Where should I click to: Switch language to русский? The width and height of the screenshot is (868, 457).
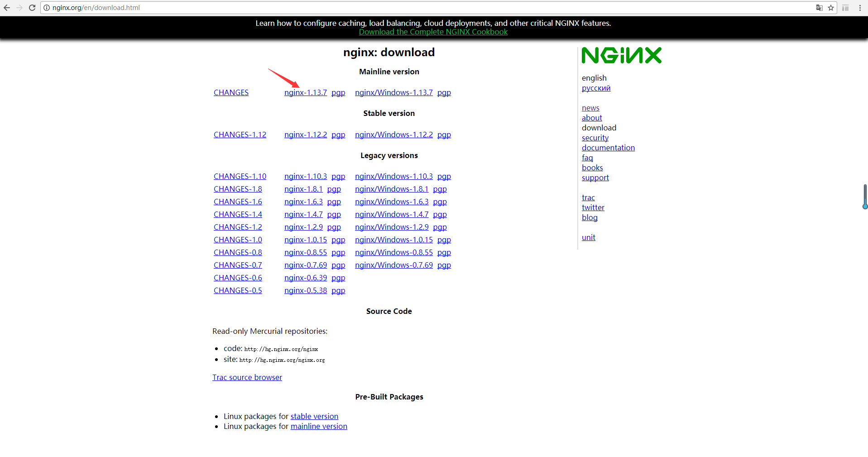(596, 88)
